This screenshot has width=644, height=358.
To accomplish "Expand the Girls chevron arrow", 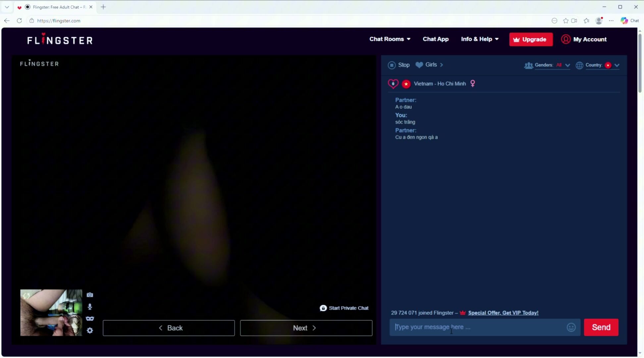I will point(442,65).
